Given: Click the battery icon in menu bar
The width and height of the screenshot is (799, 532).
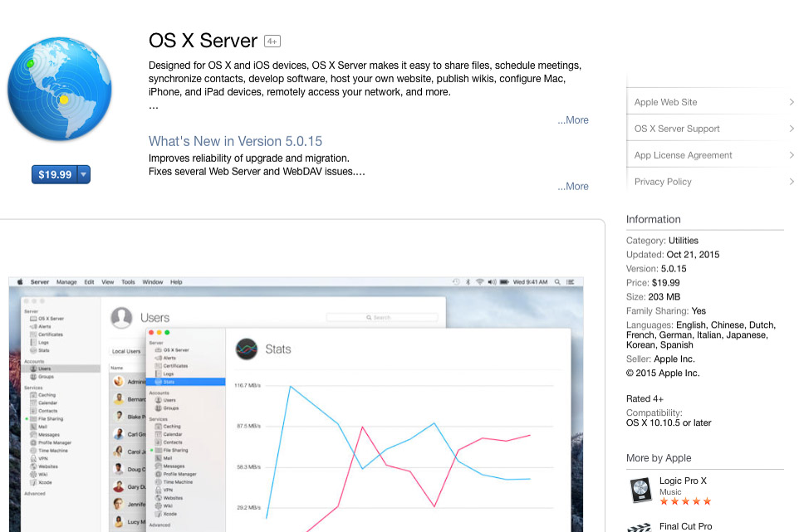Looking at the screenshot, I should click(x=504, y=281).
